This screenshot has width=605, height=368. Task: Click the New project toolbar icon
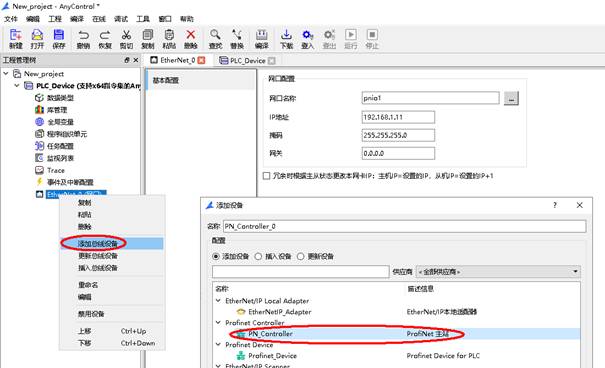(15, 35)
